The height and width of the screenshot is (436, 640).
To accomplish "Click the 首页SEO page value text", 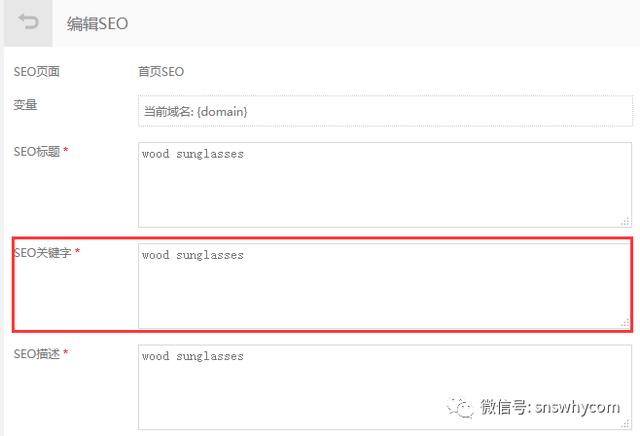I will click(161, 72).
